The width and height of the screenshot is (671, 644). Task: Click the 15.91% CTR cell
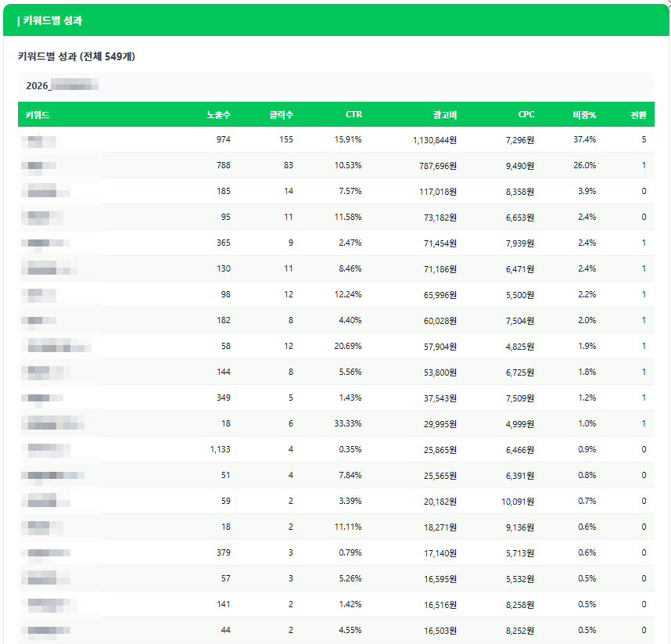348,139
